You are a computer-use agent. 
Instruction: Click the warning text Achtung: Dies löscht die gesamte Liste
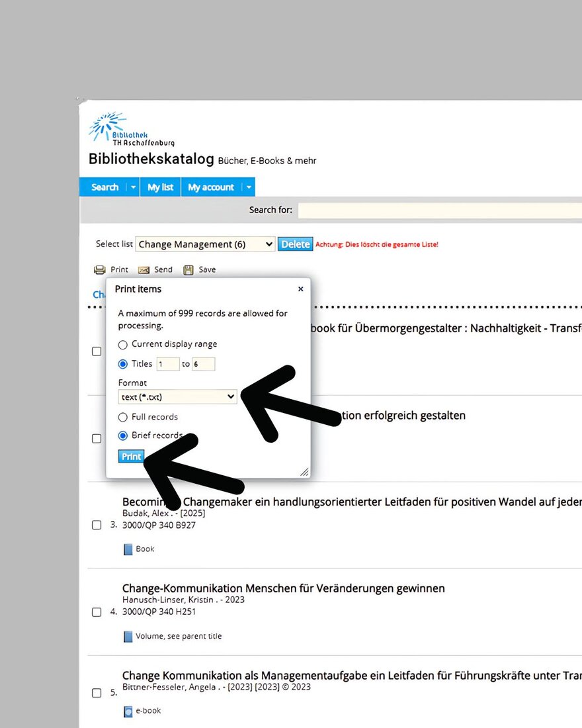point(377,245)
